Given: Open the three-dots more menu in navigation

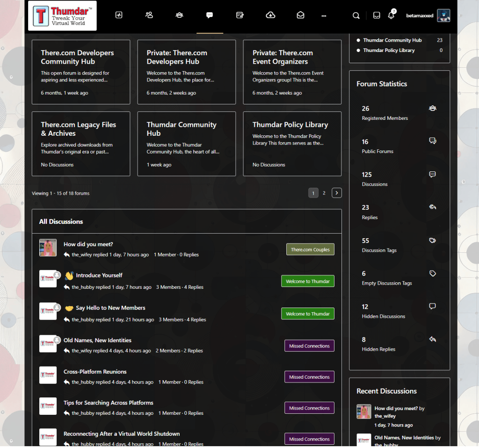Looking at the screenshot, I should click(x=324, y=16).
